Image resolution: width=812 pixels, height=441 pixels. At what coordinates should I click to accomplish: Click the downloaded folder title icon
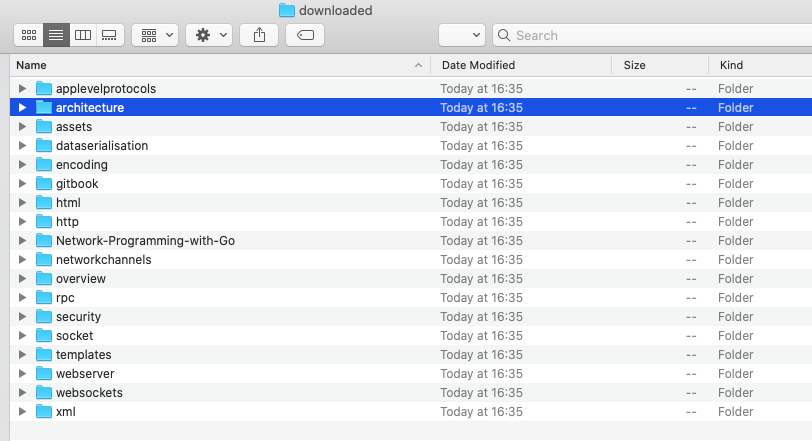286,10
